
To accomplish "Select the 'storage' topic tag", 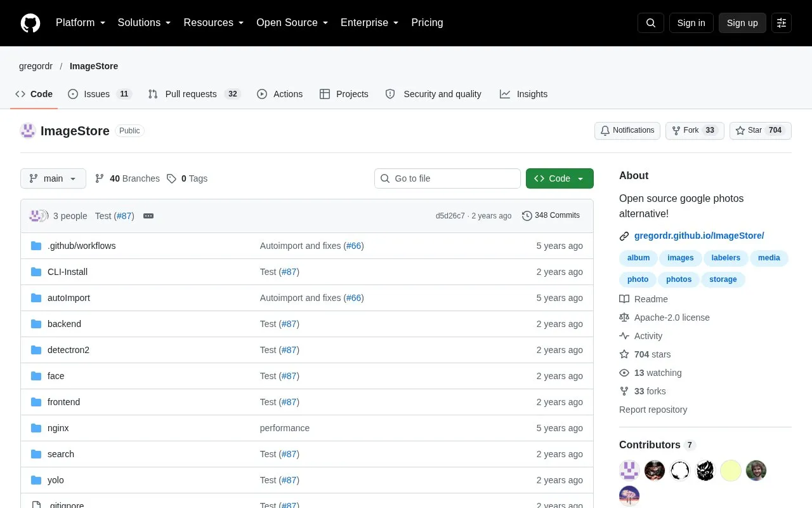I will pos(723,279).
